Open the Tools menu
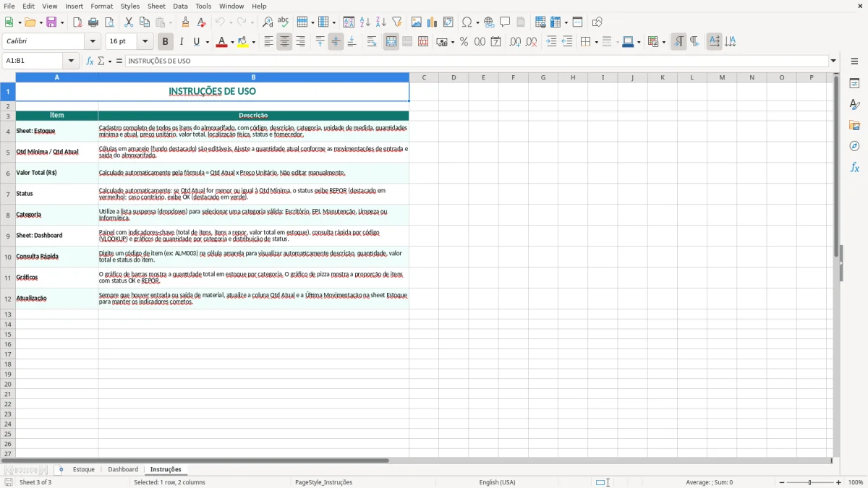 coord(203,6)
